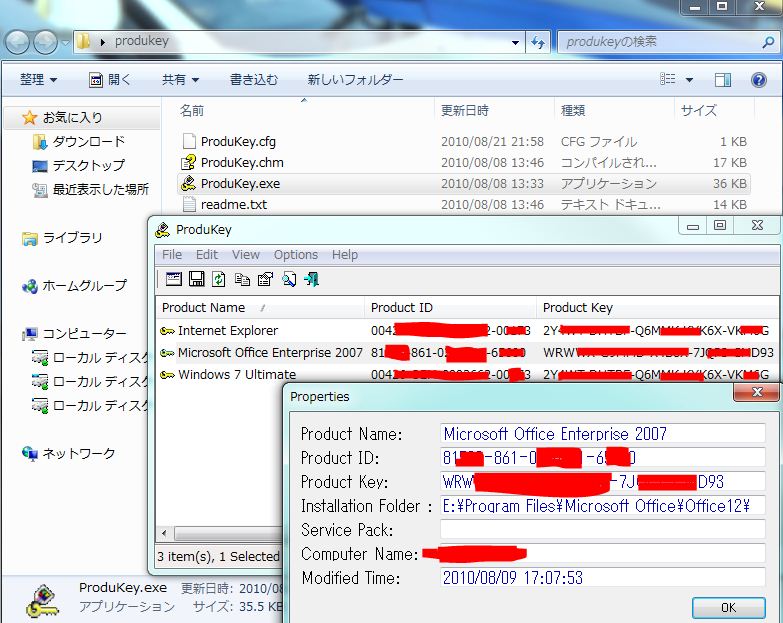The width and height of the screenshot is (783, 623).
Task: Click the produkeyの検索 search box
Action: (x=668, y=42)
